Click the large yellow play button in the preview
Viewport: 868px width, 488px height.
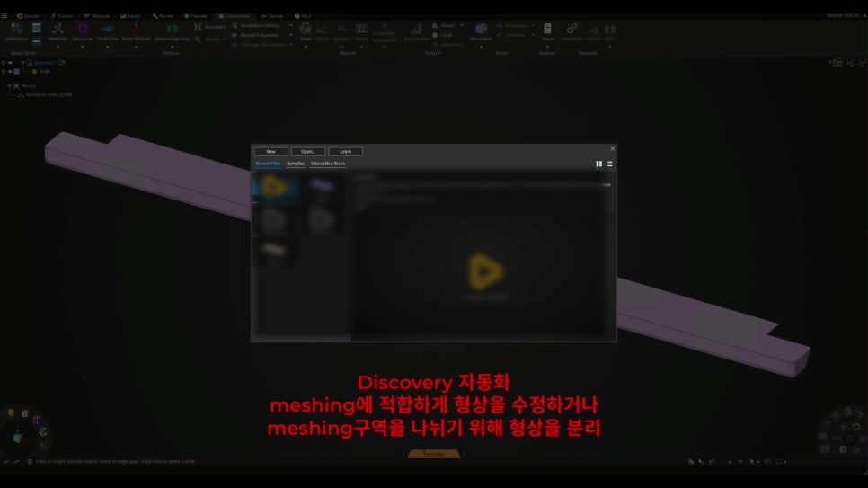(485, 271)
